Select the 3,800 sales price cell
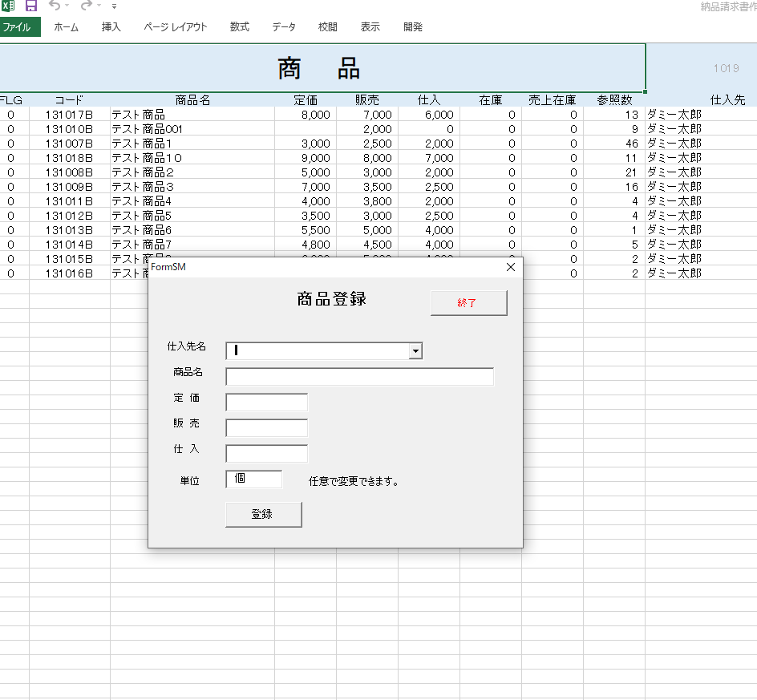Screen dimensions: 757x700 tap(367, 200)
